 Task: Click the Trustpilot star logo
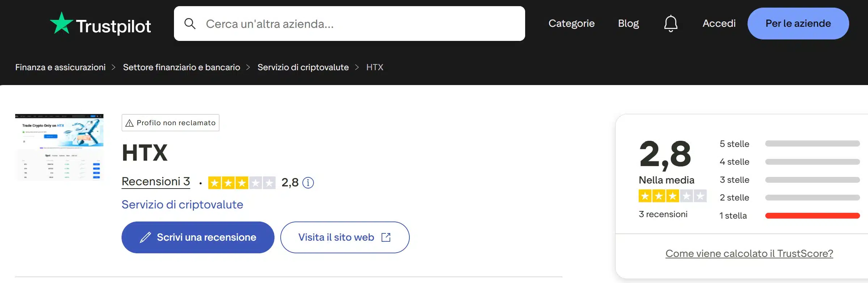click(x=61, y=24)
